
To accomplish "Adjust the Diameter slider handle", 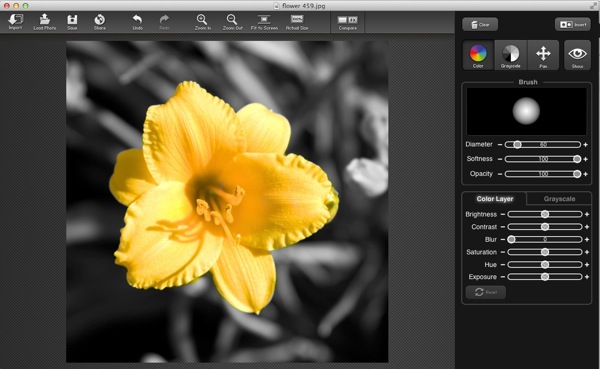I will pos(517,144).
